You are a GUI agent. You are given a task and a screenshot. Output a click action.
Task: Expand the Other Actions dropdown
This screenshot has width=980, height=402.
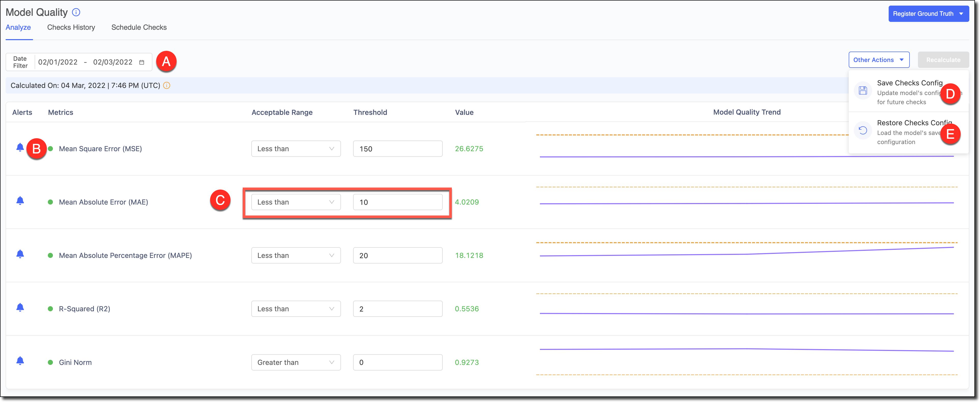pyautogui.click(x=879, y=60)
